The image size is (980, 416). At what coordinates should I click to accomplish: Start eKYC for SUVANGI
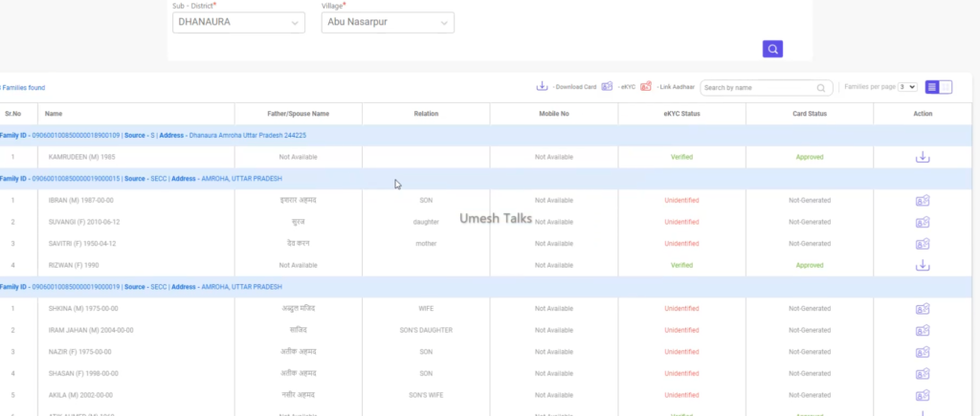click(923, 223)
